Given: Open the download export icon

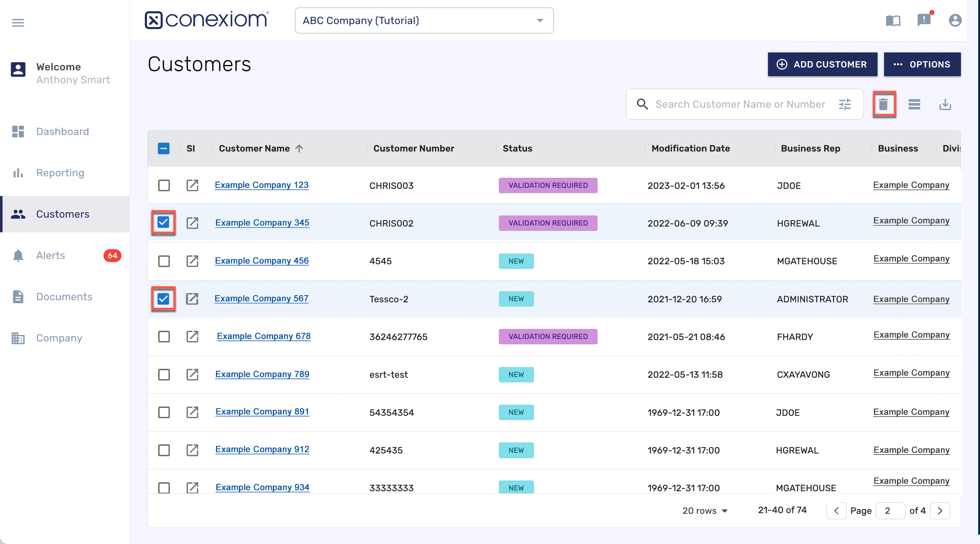Looking at the screenshot, I should click(x=945, y=104).
